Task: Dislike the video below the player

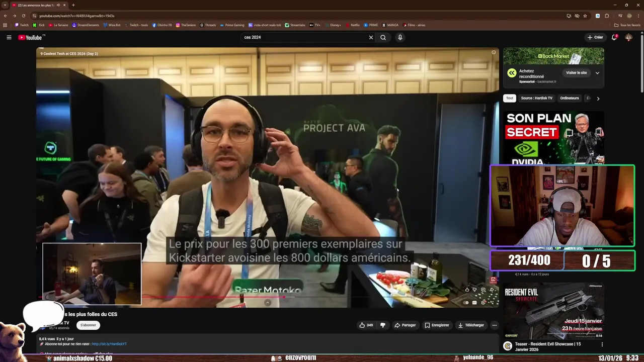Action: [x=383, y=325]
